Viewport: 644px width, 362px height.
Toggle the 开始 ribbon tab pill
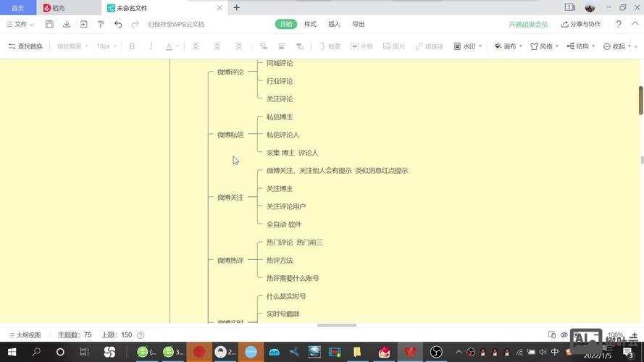[x=286, y=24]
